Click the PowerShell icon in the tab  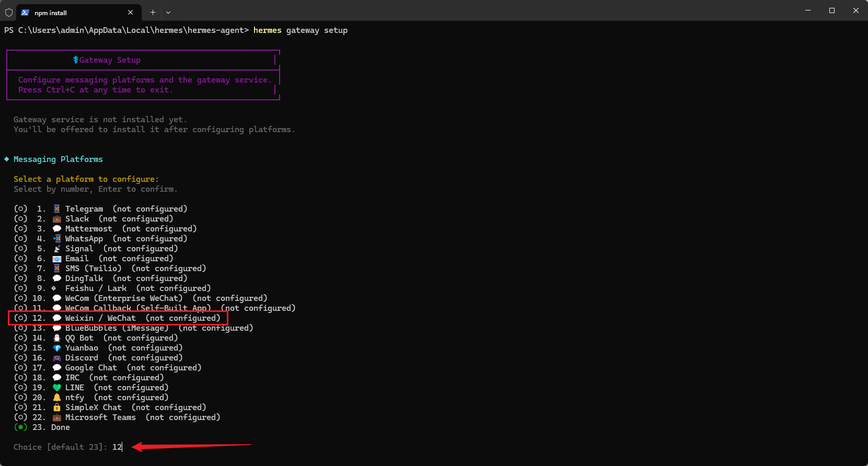coord(25,13)
